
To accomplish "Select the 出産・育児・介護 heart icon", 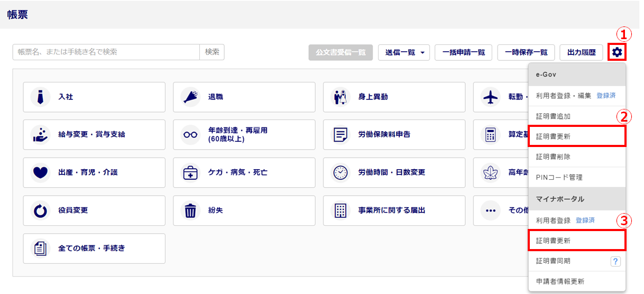I will pyautogui.click(x=40, y=172).
